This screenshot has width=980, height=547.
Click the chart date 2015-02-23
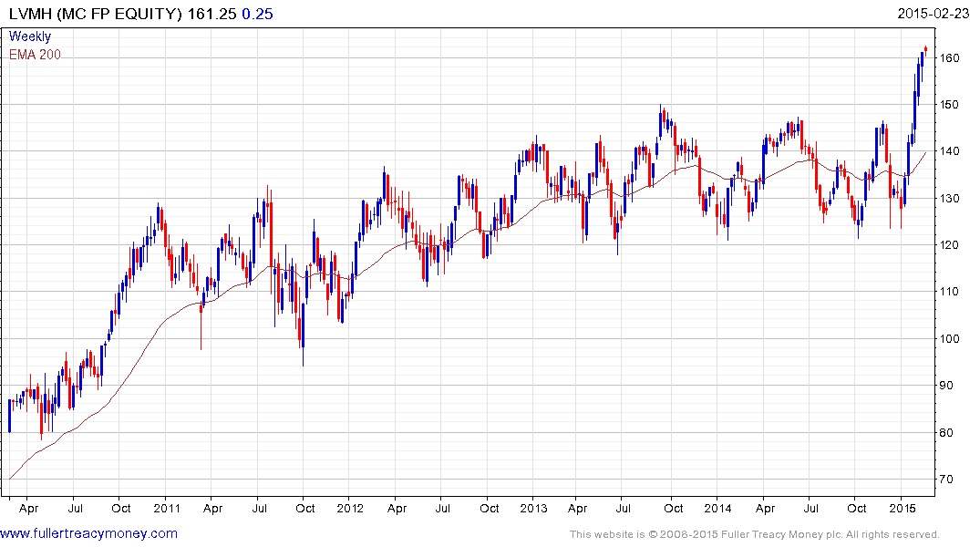pos(934,13)
